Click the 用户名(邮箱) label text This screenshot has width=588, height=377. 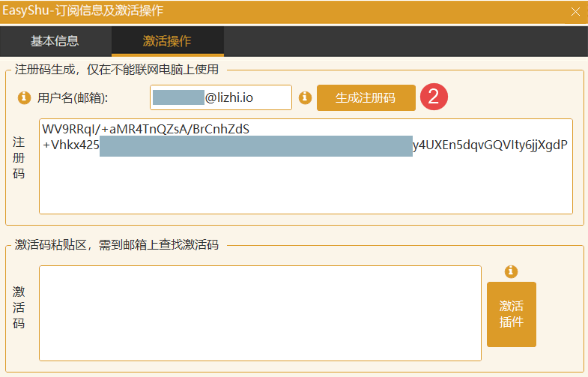point(73,98)
